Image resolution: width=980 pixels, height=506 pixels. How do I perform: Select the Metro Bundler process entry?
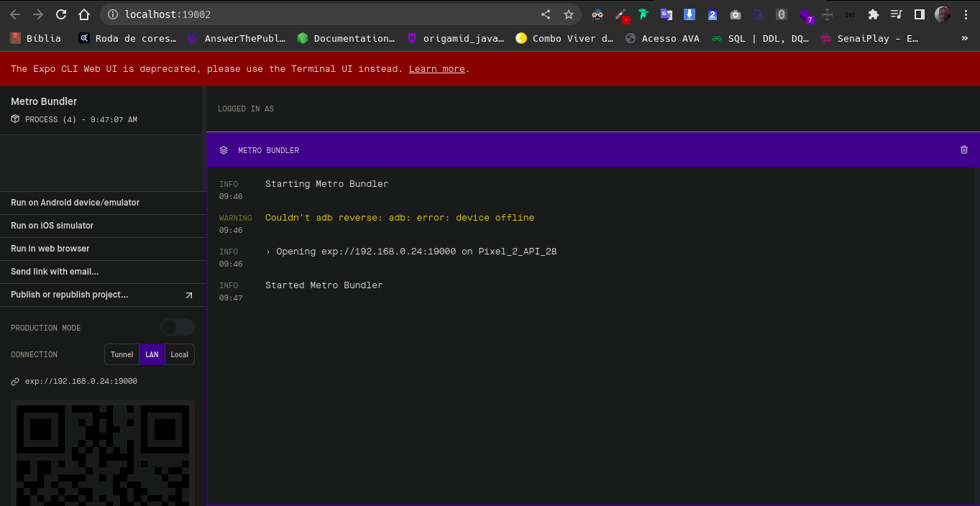pos(101,110)
